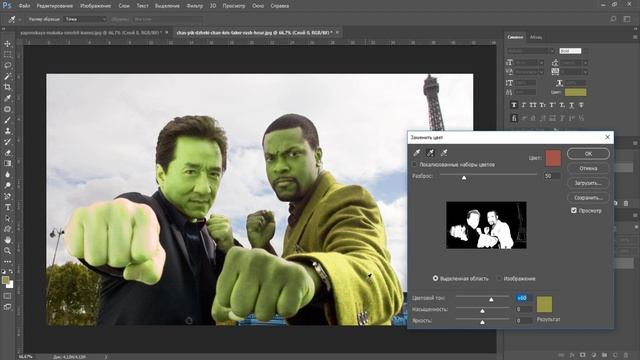Viewport: 640px width, 360px height.
Task: Select the Crop tool
Action: coord(7,87)
